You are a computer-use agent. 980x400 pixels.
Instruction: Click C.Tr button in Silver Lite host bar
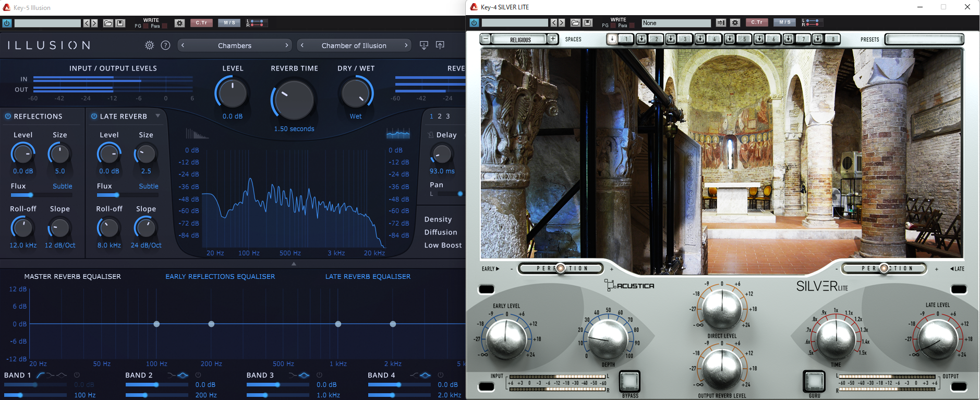point(757,22)
